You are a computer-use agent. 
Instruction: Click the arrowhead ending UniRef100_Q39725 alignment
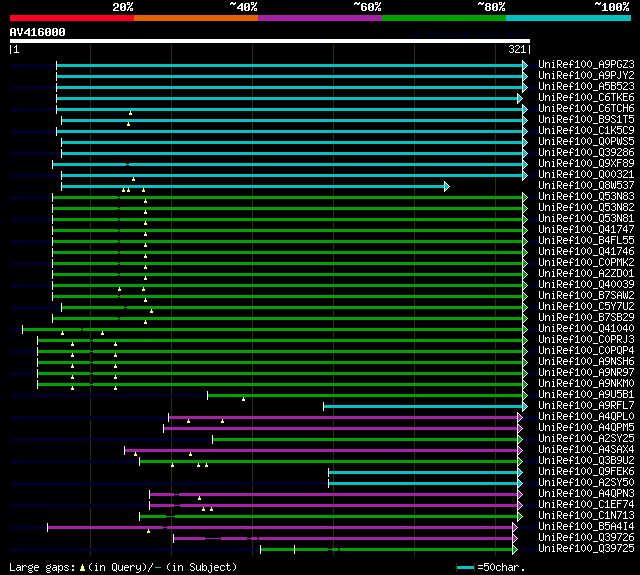pyautogui.click(x=515, y=550)
